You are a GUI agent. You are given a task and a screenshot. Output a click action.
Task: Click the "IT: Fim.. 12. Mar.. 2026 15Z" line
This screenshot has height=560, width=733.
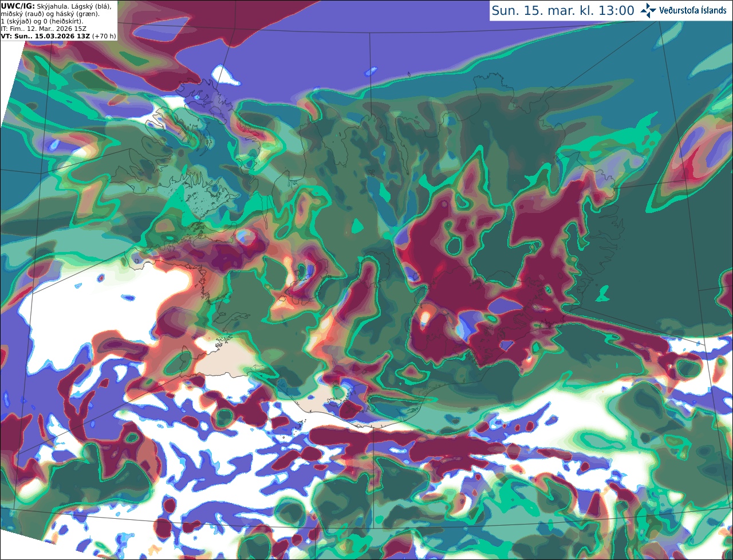[44, 29]
